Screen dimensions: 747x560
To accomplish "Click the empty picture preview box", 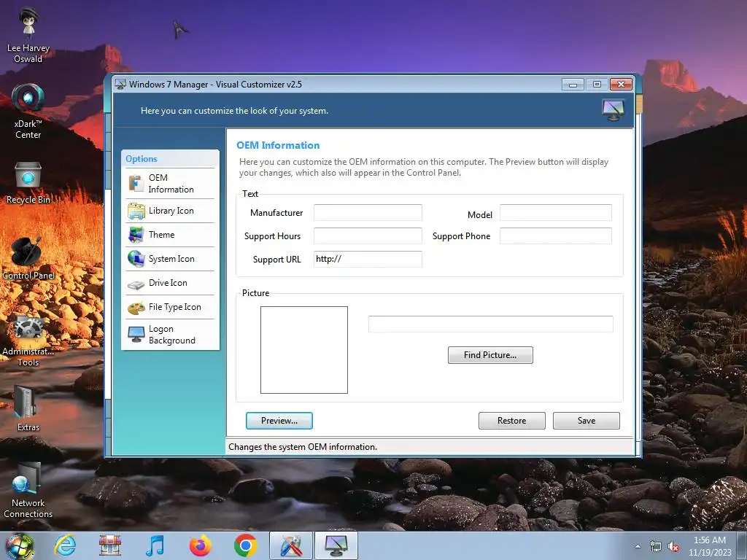I will pos(304,350).
